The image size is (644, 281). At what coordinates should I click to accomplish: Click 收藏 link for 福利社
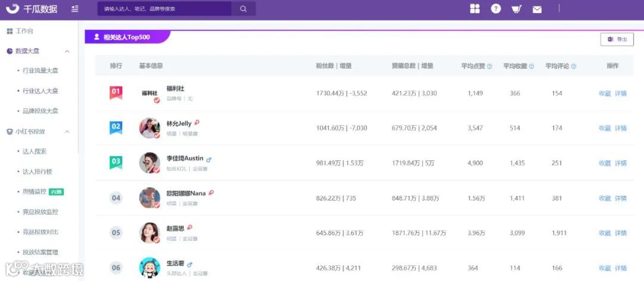click(x=605, y=93)
